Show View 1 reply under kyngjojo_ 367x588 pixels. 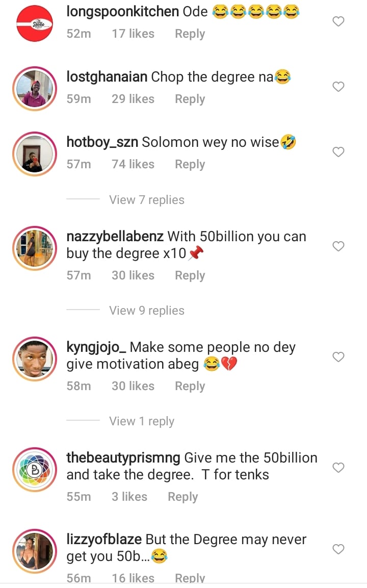point(142,421)
